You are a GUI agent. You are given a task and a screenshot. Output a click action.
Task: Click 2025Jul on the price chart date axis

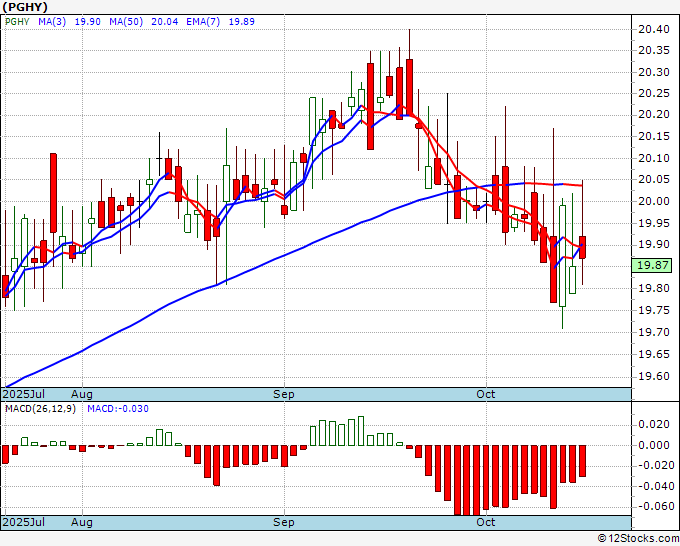point(23,394)
